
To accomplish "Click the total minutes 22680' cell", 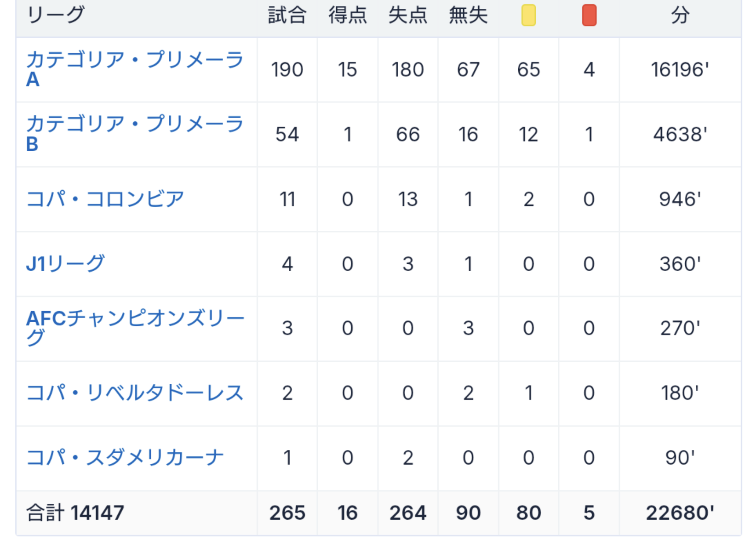I will coord(680,513).
